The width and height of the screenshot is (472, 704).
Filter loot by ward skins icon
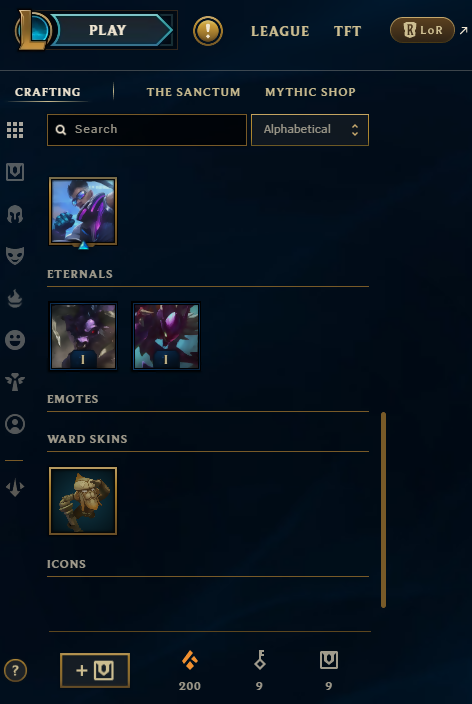tap(15, 382)
